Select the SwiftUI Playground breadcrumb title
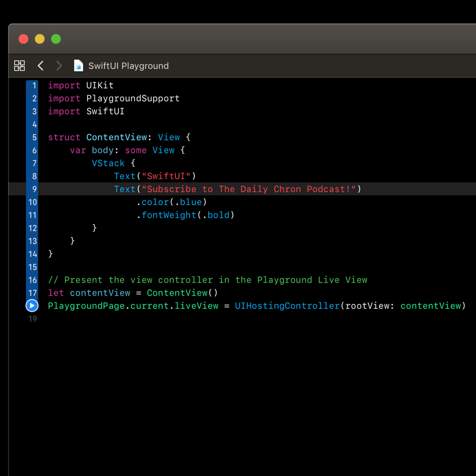The width and height of the screenshot is (476, 476). pyautogui.click(x=128, y=66)
